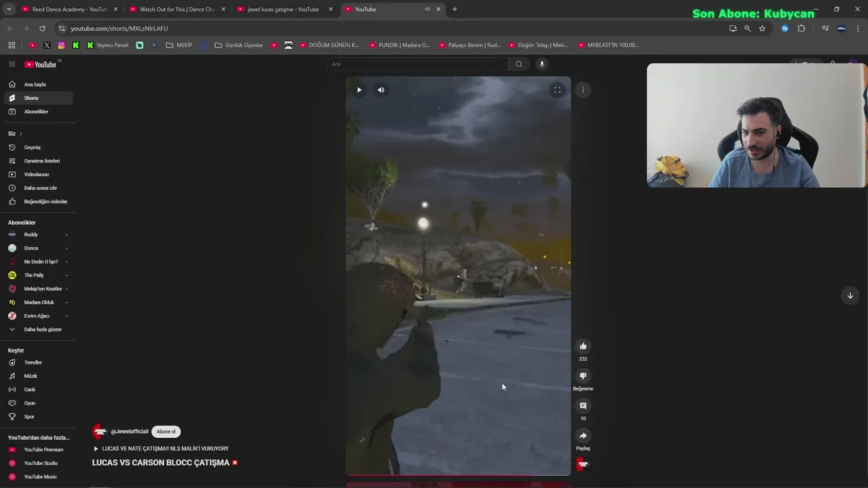
Task: Expand subscriptions with Daha fazla göster
Action: [x=39, y=329]
